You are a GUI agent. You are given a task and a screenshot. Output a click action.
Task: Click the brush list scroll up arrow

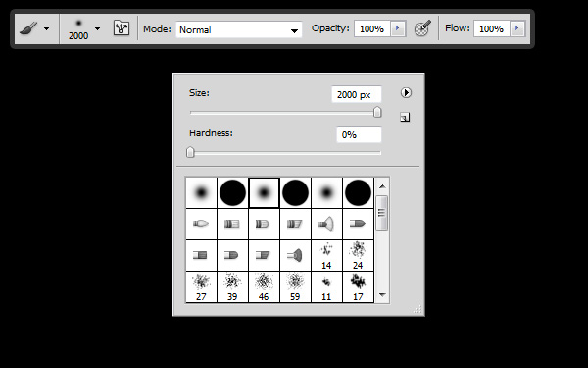click(x=382, y=186)
